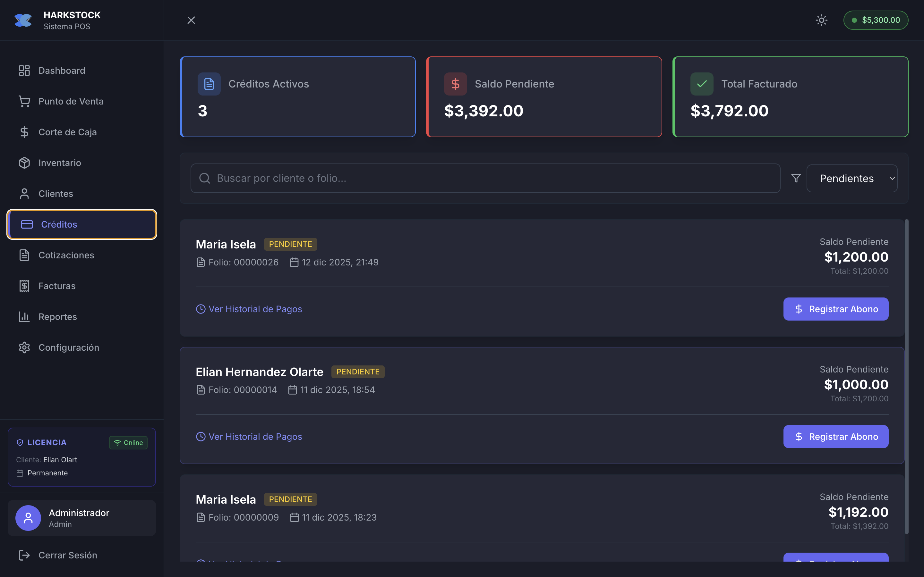Toggle the light/dark theme sun icon
Image resolution: width=924 pixels, height=577 pixels.
point(821,20)
